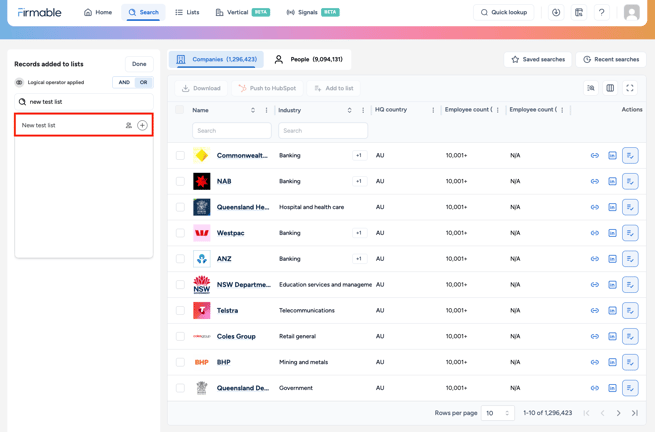Open the Telstra company link
Image resolution: width=655 pixels, height=432 pixels.
[x=227, y=310]
